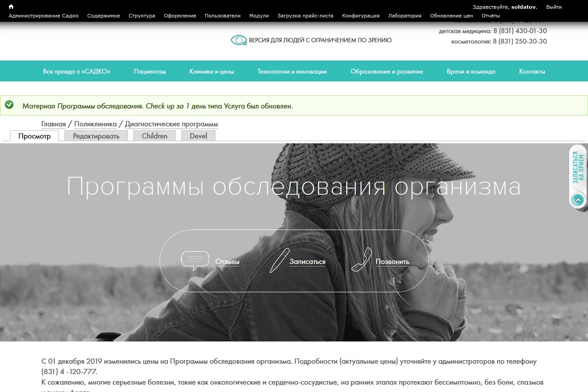Open the Оформление admin menu
588x392 pixels.
coord(180,16)
